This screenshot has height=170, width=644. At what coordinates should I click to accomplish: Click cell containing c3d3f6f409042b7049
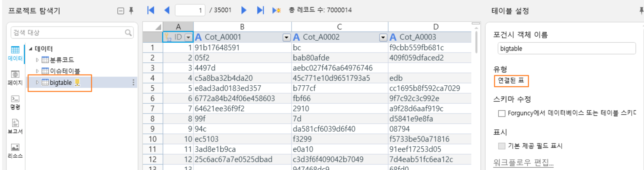(340, 160)
